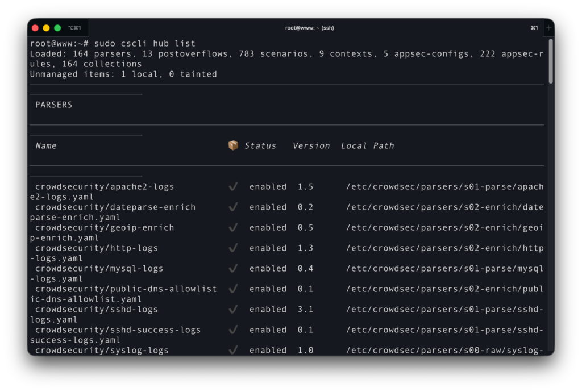Image resolution: width=582 pixels, height=392 pixels.
Task: Click the checkmark for sshd-success-logs parser
Action: click(x=233, y=330)
